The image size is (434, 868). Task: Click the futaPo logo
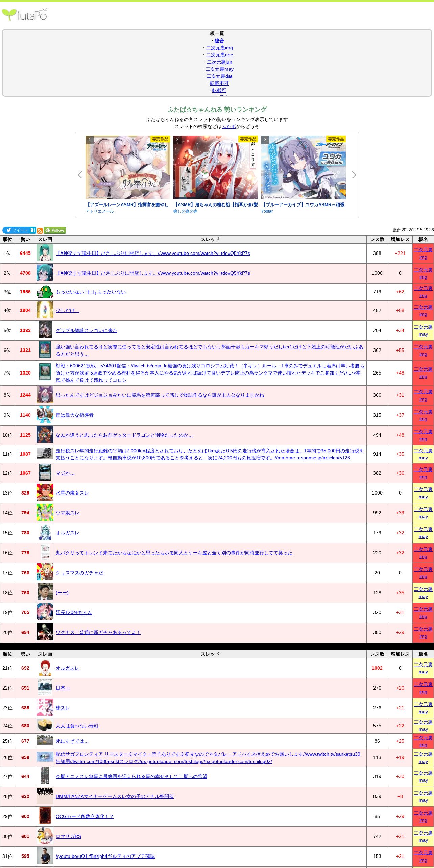(x=24, y=15)
